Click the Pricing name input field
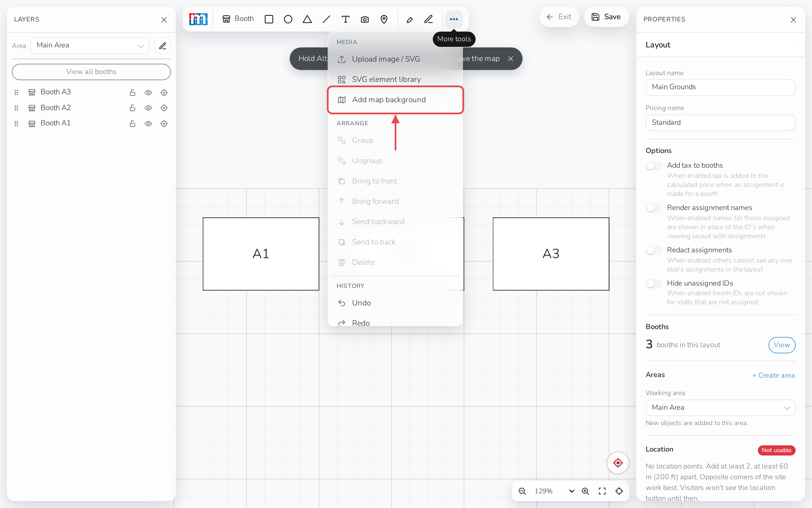Image resolution: width=812 pixels, height=508 pixels. coord(720,123)
